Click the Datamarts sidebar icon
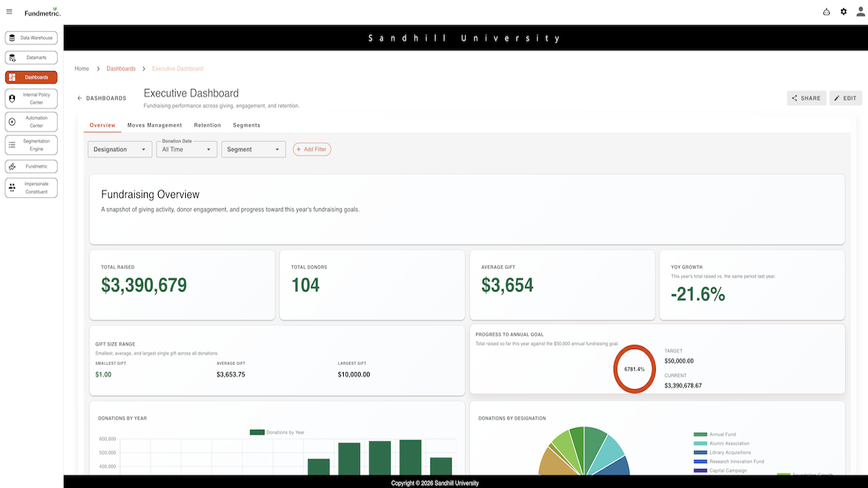868x488 pixels. 12,58
